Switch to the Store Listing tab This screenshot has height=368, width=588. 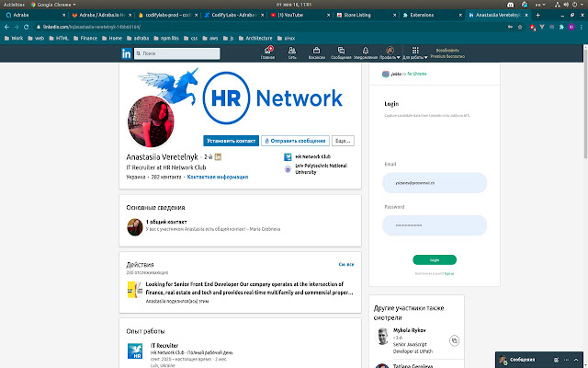(366, 15)
